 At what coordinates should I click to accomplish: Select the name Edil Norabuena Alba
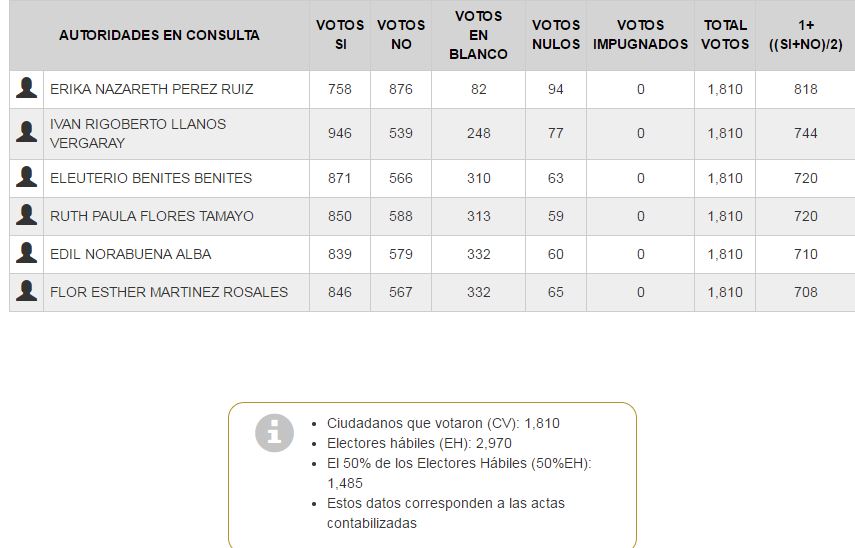(x=130, y=254)
